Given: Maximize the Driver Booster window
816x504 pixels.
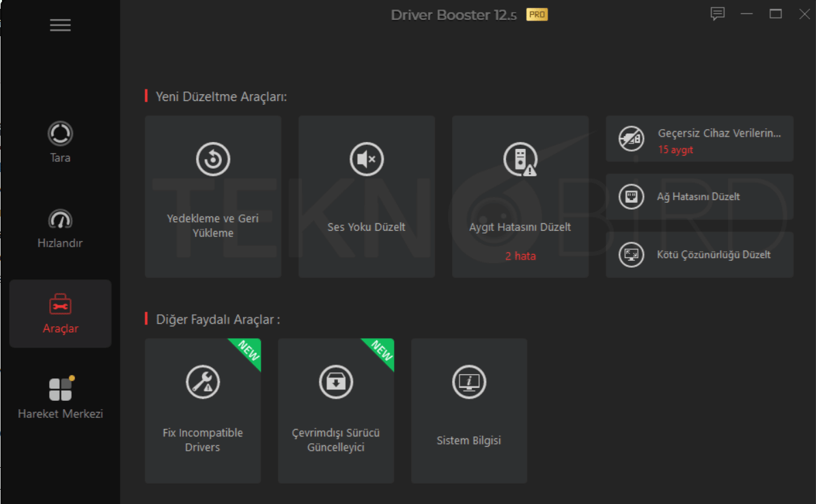Looking at the screenshot, I should (776, 14).
